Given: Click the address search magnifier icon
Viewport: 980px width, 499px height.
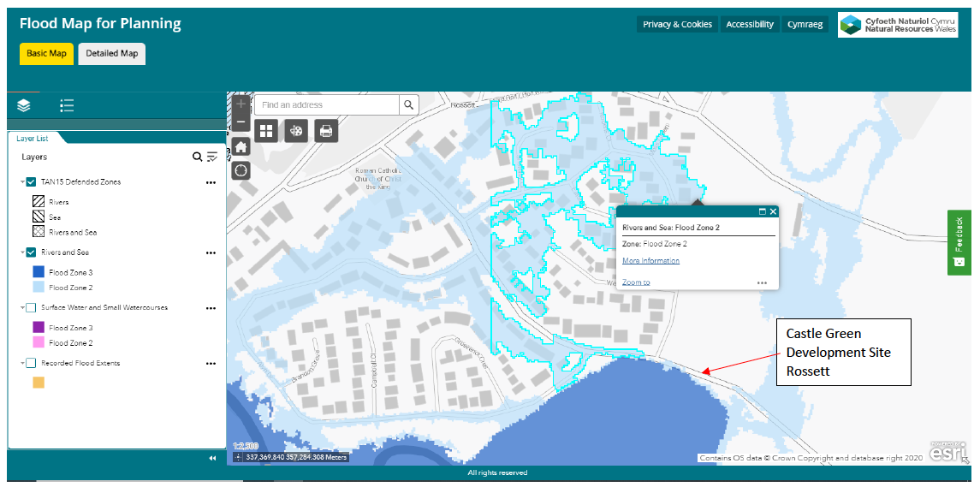Looking at the screenshot, I should click(409, 104).
